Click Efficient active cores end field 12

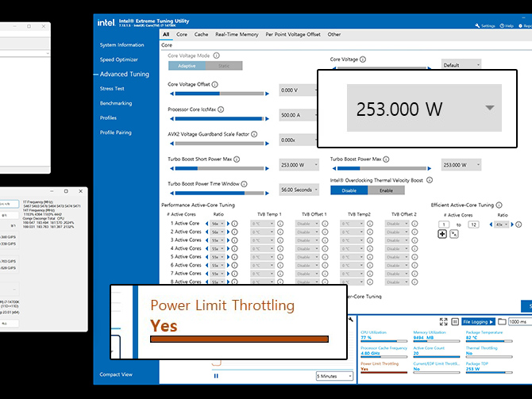(x=474, y=224)
